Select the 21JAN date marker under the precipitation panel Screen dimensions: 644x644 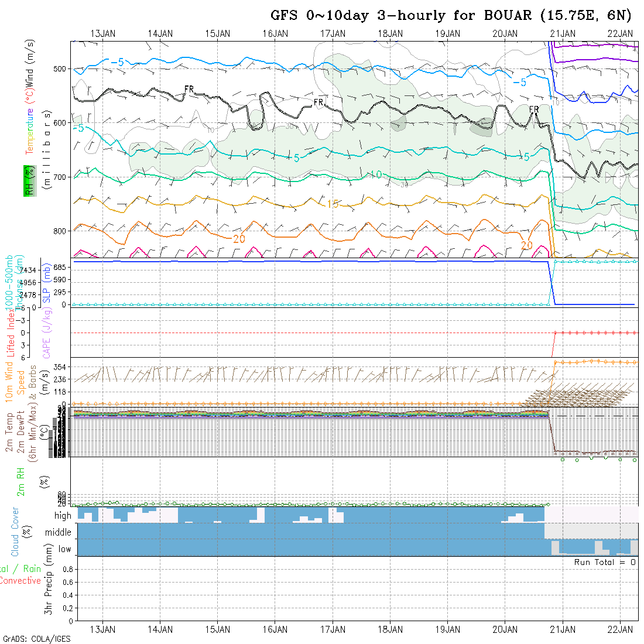coord(563,629)
